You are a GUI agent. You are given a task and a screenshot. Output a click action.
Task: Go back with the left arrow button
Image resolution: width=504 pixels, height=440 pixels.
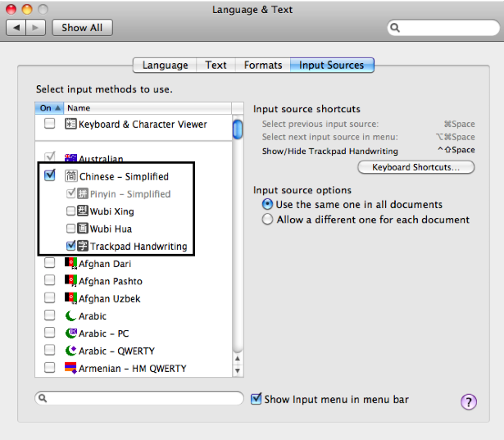16,28
